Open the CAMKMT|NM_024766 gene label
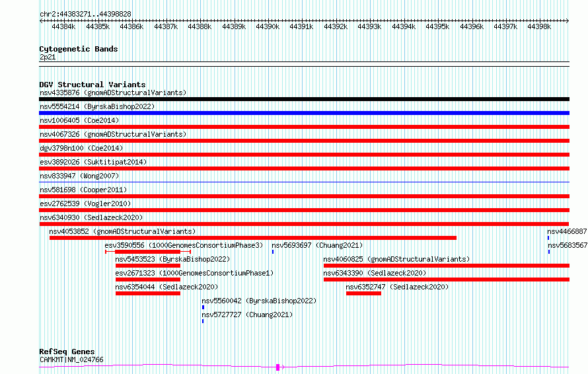The width and height of the screenshot is (588, 374). click(71, 359)
